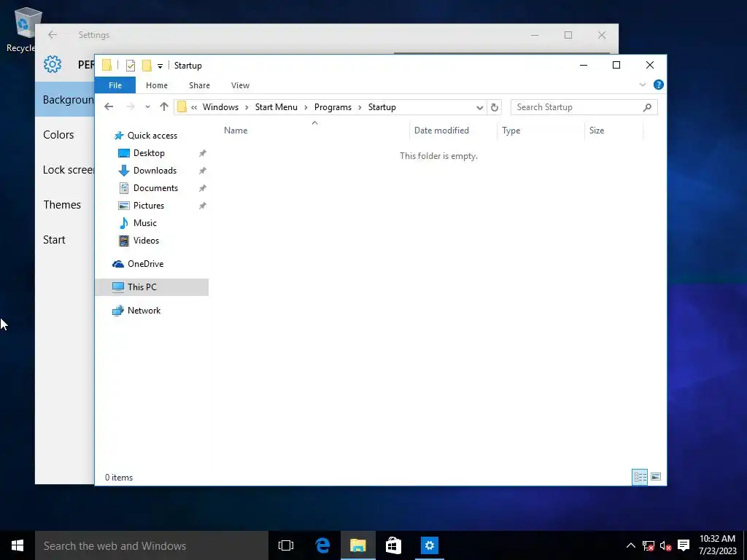Go up one folder level

pyautogui.click(x=164, y=106)
